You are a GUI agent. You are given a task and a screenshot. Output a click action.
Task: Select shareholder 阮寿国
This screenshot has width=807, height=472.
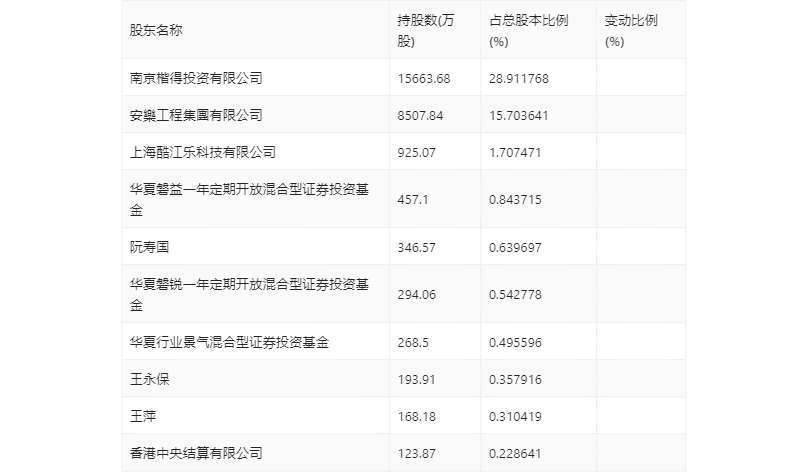point(149,247)
